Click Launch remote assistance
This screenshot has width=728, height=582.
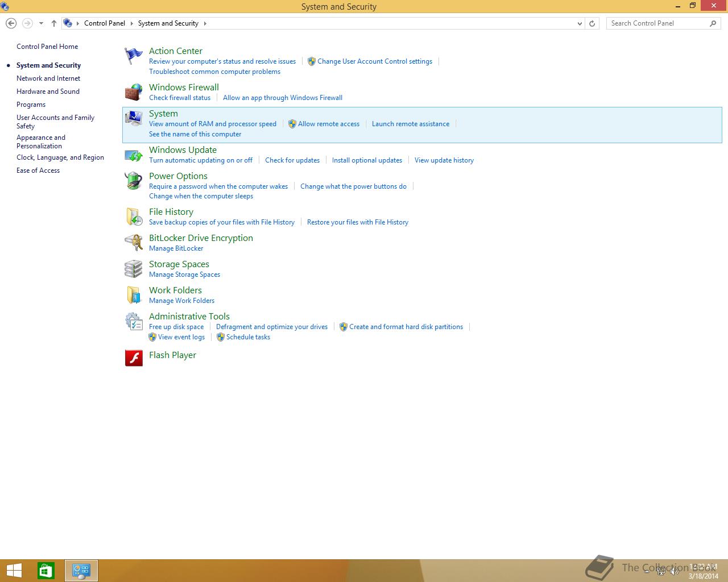click(x=411, y=124)
